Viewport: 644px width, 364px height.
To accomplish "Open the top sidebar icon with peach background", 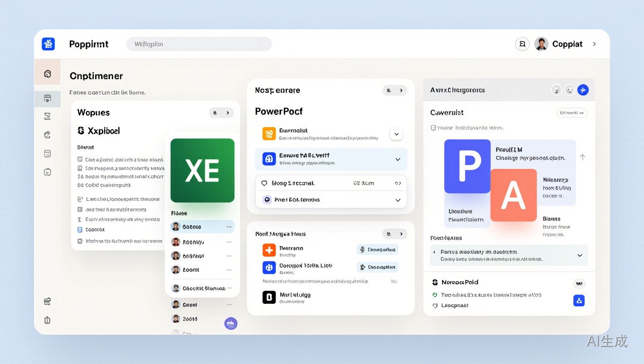I will 47,73.
